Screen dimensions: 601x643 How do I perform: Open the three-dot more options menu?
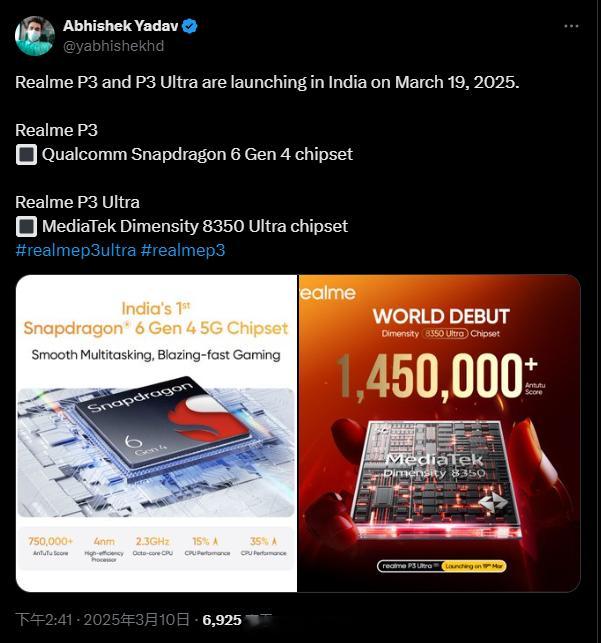[x=571, y=26]
